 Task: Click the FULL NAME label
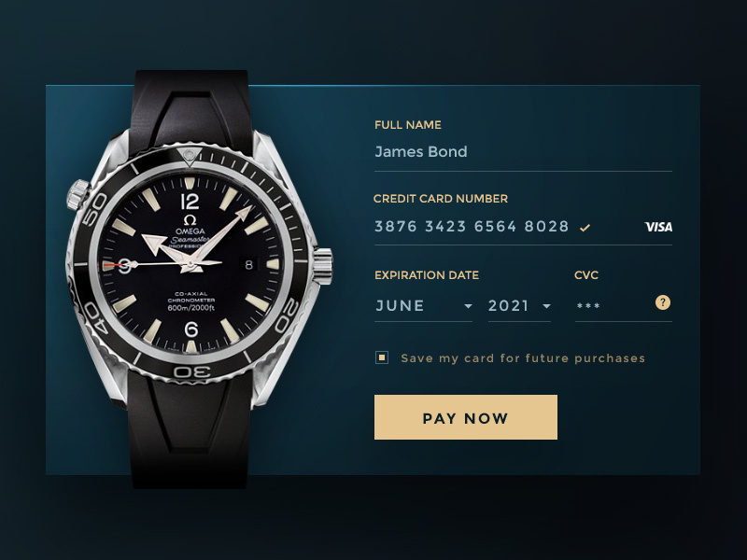click(x=408, y=125)
